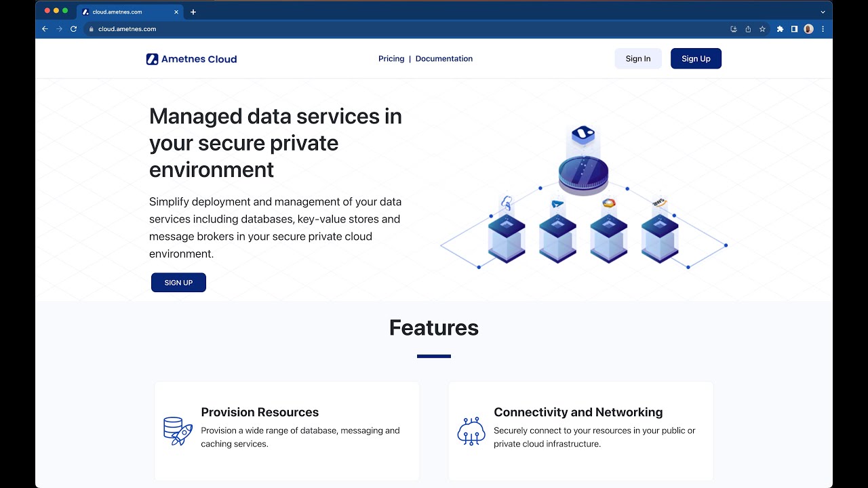Image resolution: width=868 pixels, height=488 pixels.
Task: Click the Ametnes Cloud logo
Action: [x=191, y=59]
